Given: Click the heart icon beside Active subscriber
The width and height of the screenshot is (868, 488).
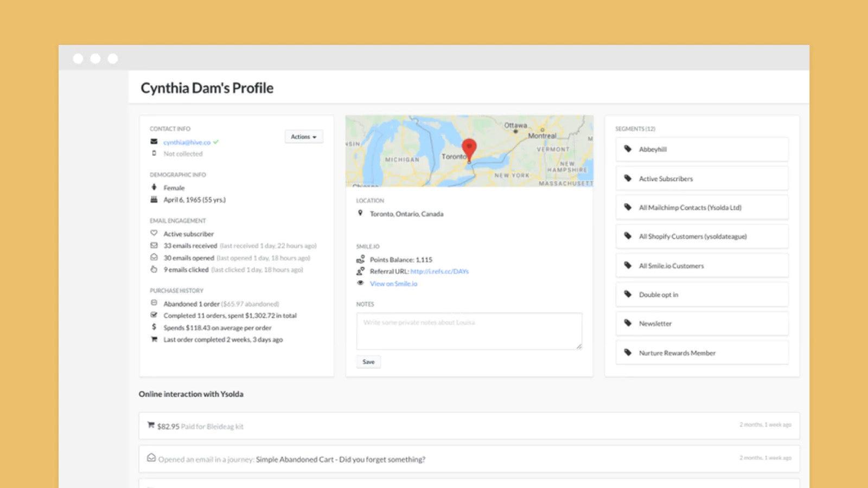Looking at the screenshot, I should click(x=154, y=233).
